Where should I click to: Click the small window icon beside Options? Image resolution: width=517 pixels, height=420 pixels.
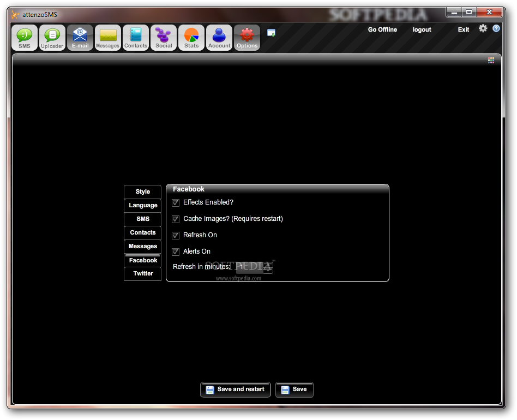[271, 33]
